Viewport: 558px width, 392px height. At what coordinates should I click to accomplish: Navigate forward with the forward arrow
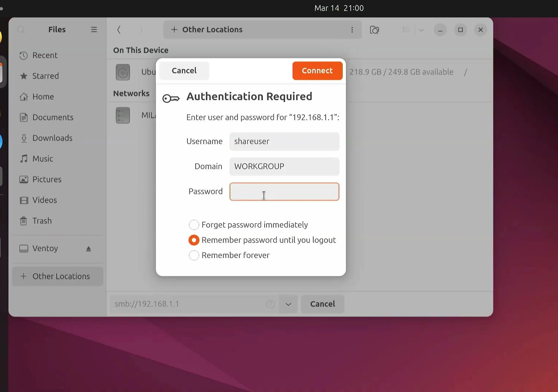pyautogui.click(x=141, y=30)
